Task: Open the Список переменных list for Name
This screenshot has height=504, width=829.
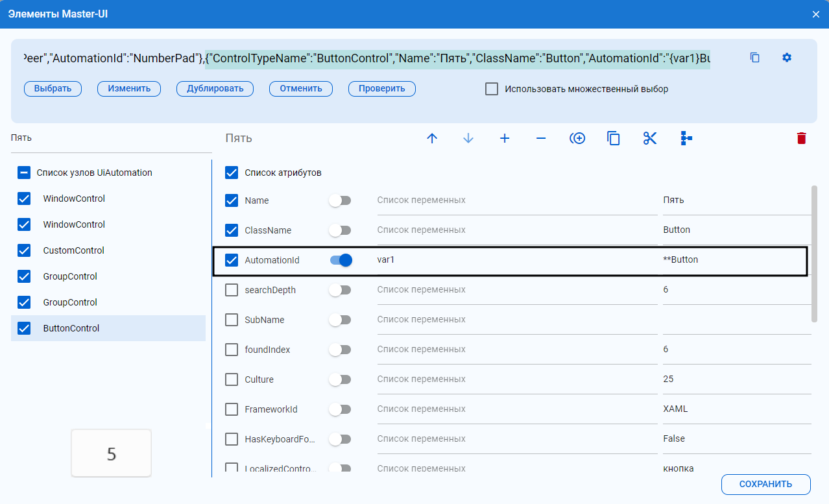Action: 517,200
